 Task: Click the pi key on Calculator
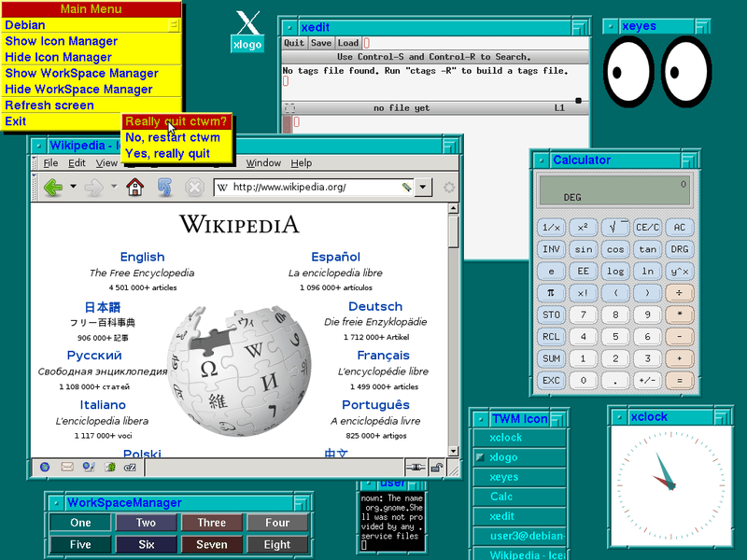pos(551,293)
